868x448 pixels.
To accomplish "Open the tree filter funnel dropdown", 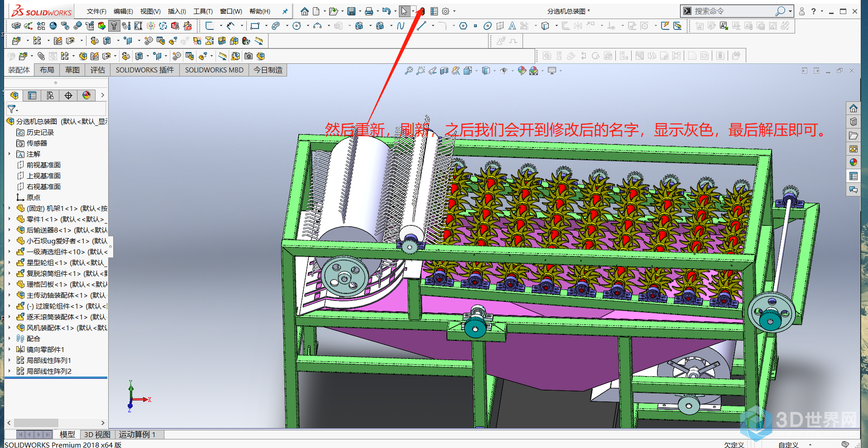I will (x=13, y=109).
